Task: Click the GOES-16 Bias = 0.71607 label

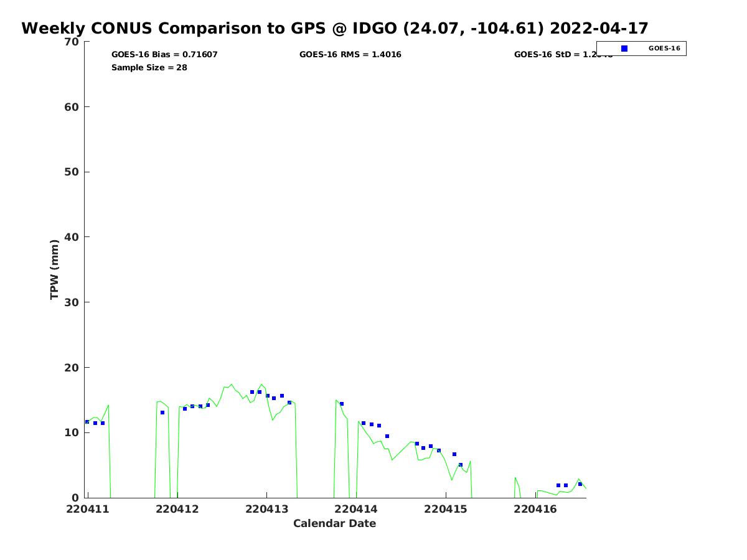Action: pos(164,55)
